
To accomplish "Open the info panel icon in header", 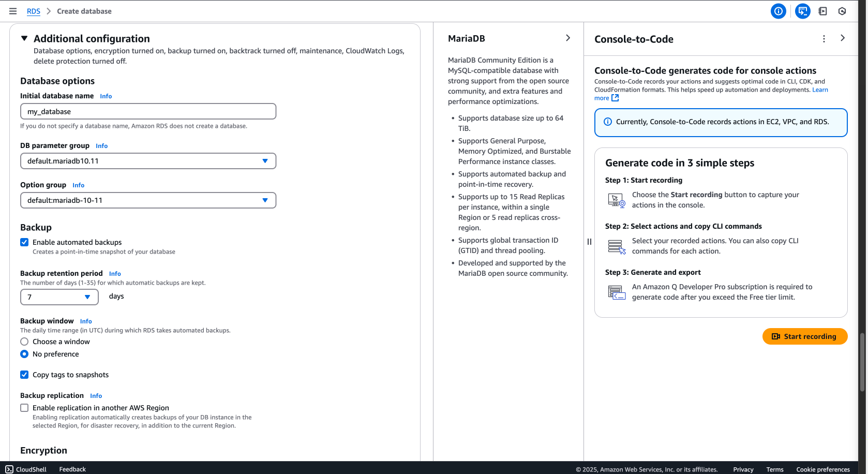I will (778, 11).
